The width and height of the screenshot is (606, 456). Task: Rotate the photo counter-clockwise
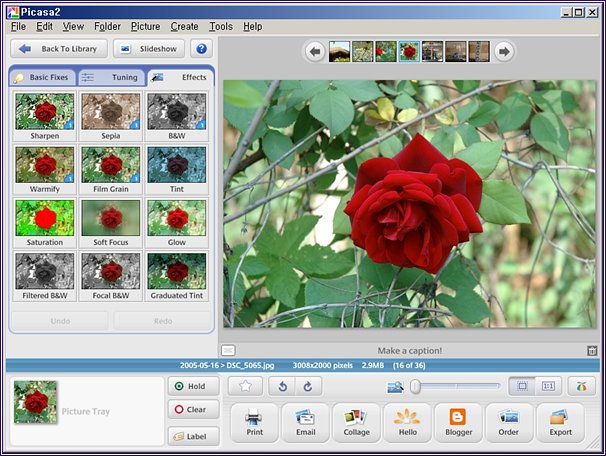point(281,386)
